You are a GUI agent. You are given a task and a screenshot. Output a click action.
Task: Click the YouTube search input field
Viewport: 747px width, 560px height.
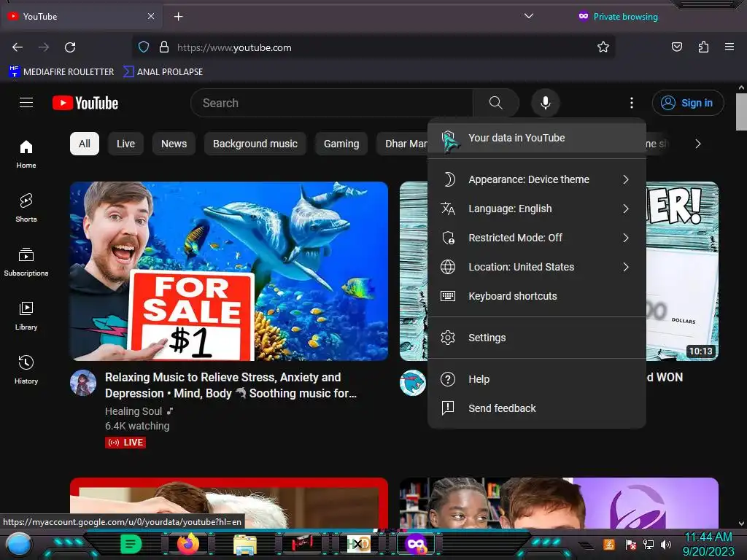[x=332, y=103]
